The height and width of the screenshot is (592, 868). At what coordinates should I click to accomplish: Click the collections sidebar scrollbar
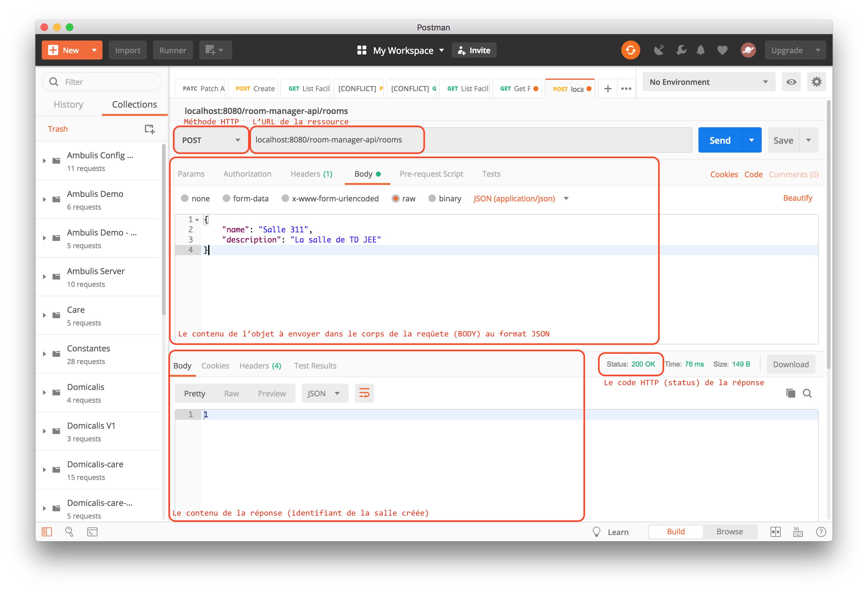(164, 230)
